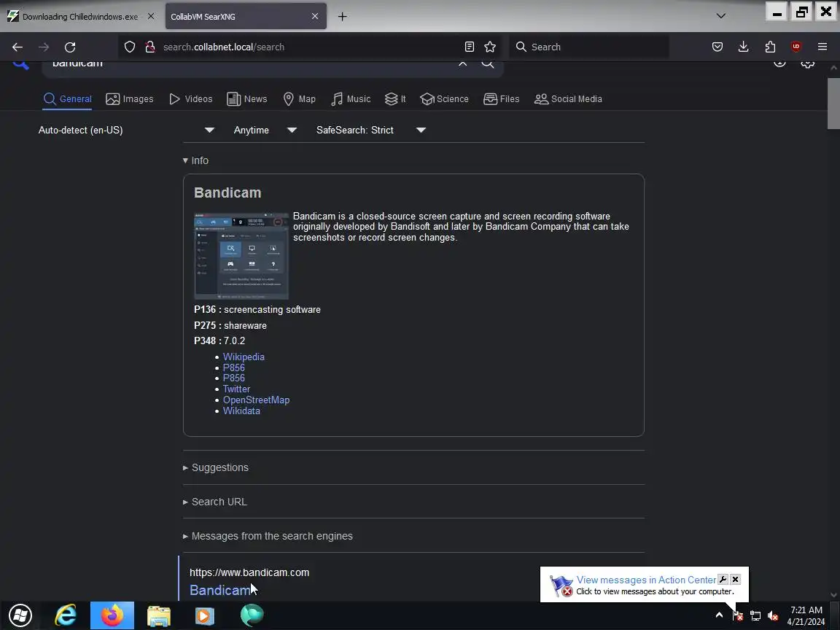This screenshot has width=840, height=630.
Task: Open the Wikipedia link in infobox
Action: tap(244, 357)
